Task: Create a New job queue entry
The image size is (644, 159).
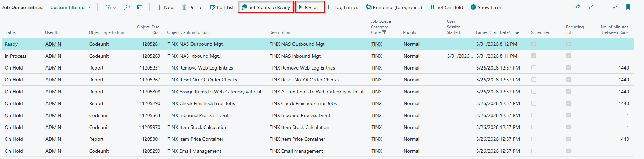Action: 165,7
